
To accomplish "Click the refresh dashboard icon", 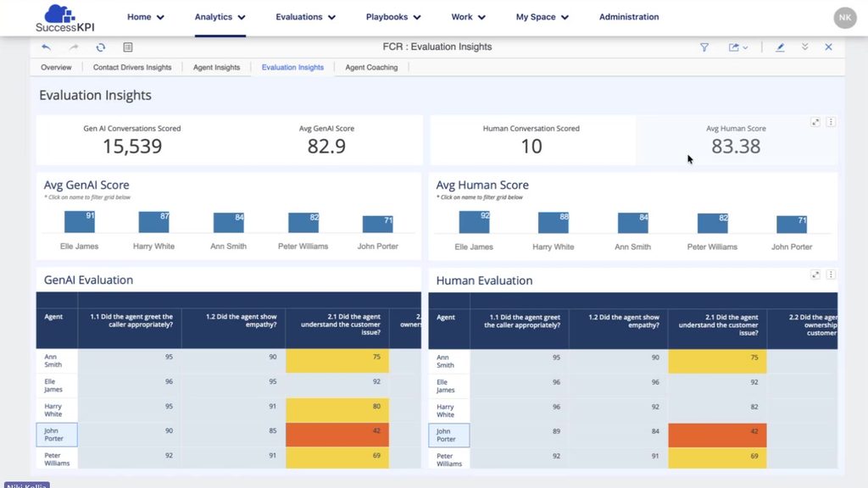I will [100, 47].
